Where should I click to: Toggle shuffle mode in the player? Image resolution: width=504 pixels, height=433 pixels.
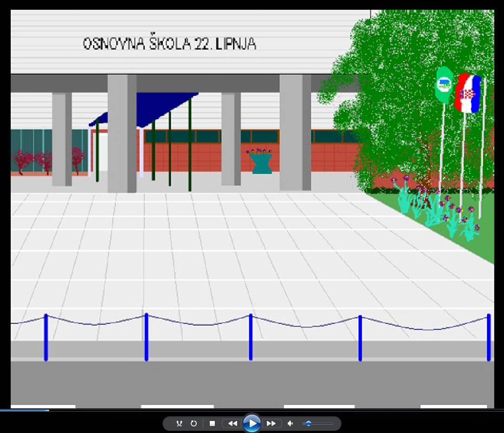tap(179, 423)
